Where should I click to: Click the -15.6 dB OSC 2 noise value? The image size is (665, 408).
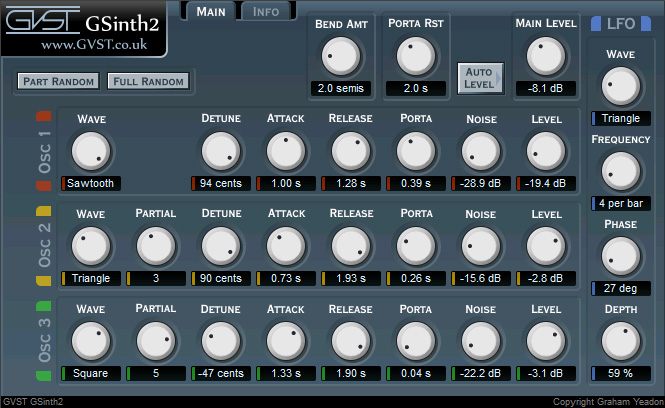(481, 278)
